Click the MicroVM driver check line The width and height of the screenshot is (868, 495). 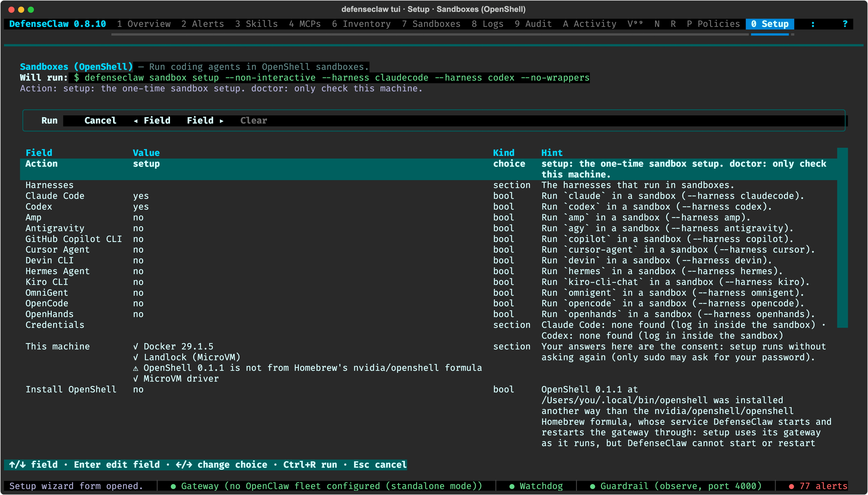coord(176,378)
